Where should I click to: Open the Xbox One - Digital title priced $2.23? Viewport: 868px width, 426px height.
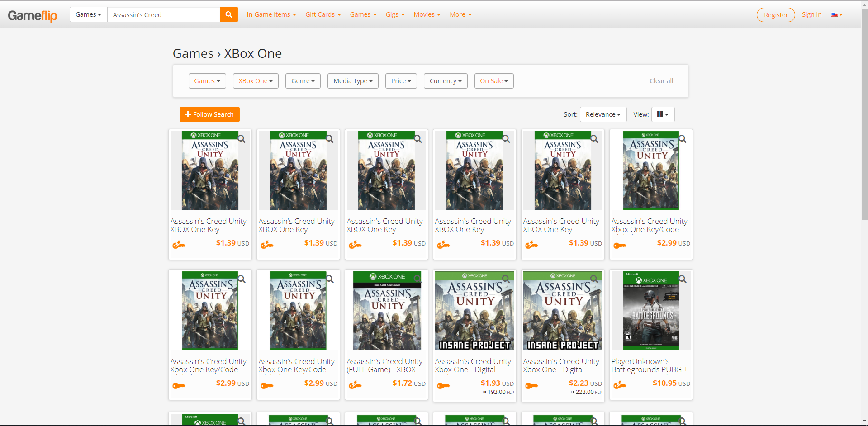point(561,365)
